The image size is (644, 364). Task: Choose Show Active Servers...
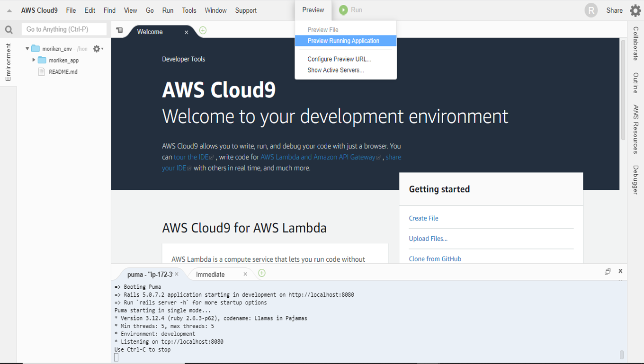pos(346,70)
